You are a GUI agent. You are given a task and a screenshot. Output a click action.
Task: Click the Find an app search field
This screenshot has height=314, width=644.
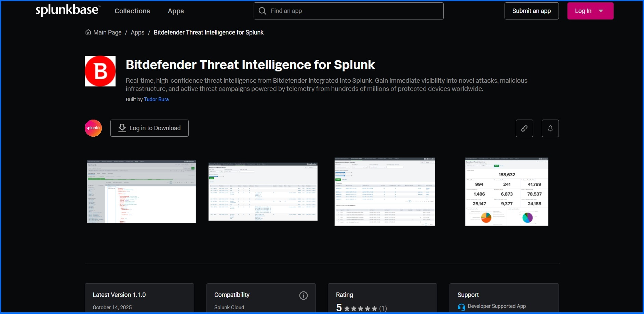(x=349, y=11)
